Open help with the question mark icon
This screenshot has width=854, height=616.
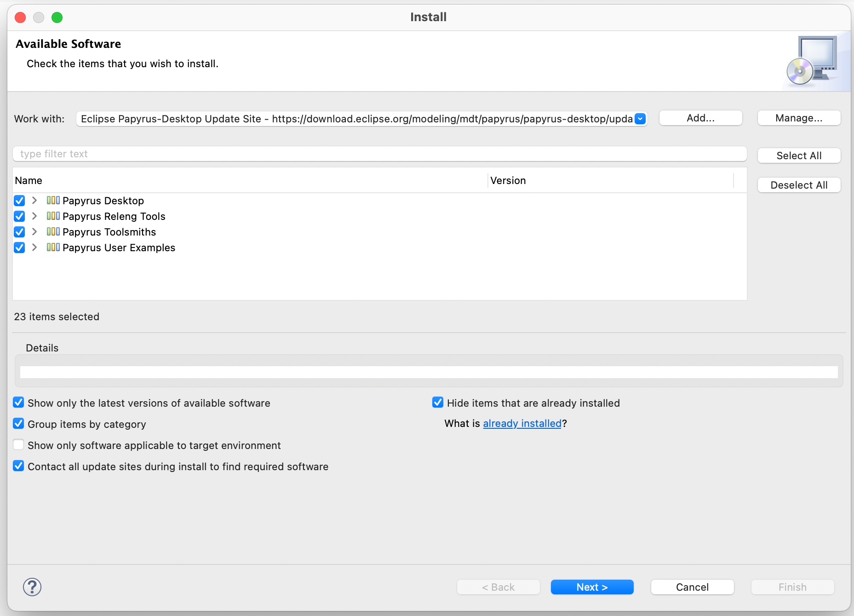pos(32,587)
